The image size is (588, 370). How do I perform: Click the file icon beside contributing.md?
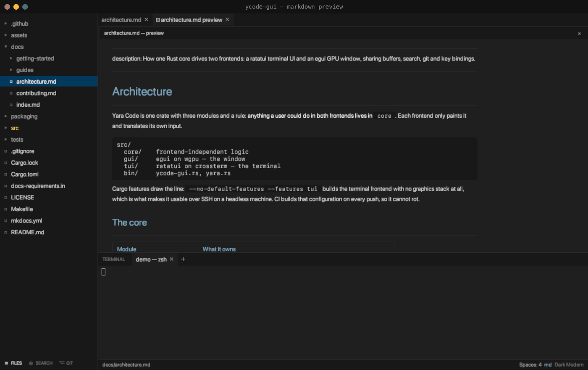11,93
